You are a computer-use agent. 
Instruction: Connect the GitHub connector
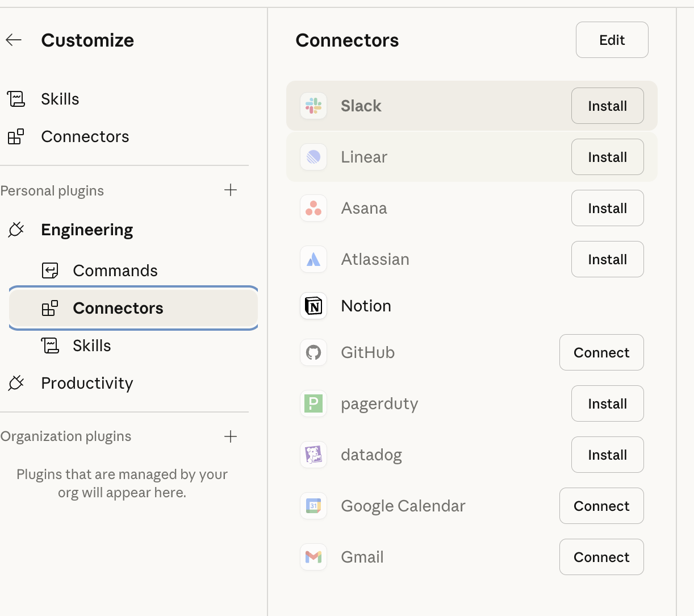[601, 352]
